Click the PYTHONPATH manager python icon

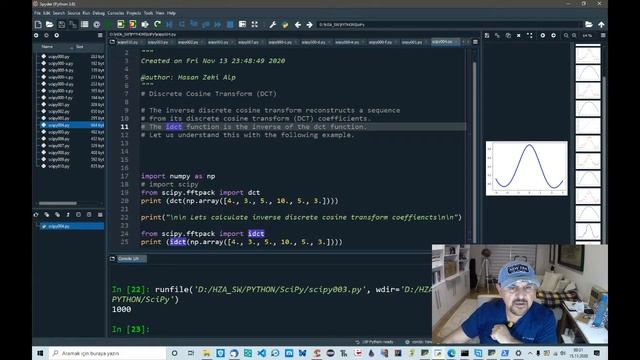(285, 24)
